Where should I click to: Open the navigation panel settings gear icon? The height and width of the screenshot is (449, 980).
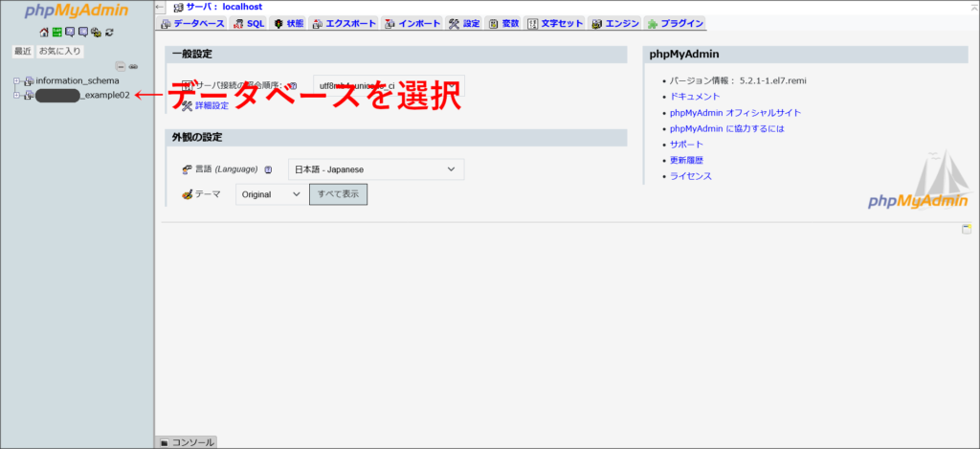pos(96,33)
